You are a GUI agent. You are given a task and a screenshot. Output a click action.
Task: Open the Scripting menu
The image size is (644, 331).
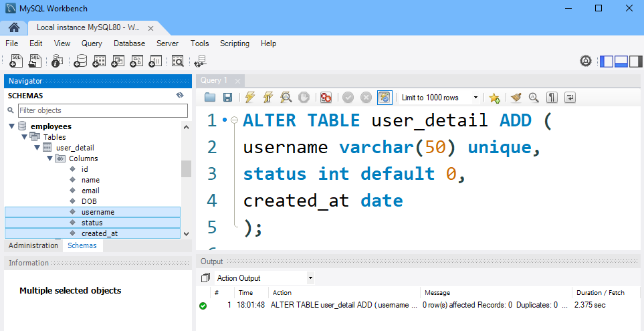(235, 43)
